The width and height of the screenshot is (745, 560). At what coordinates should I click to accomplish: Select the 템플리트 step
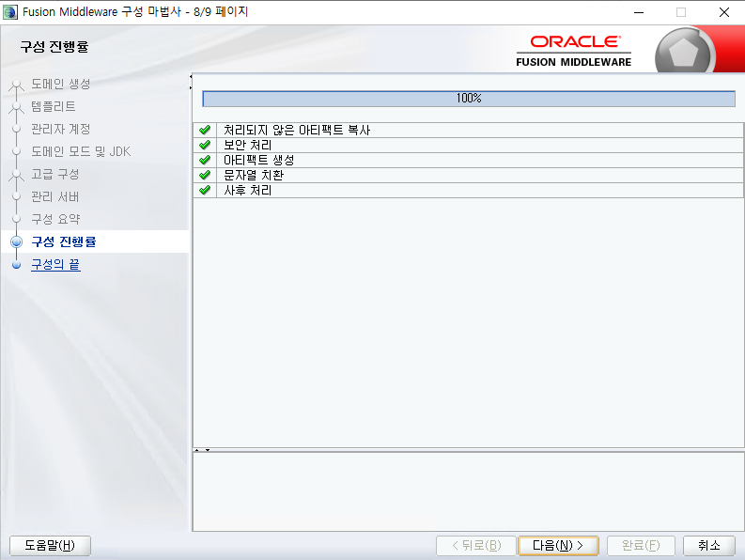click(54, 106)
